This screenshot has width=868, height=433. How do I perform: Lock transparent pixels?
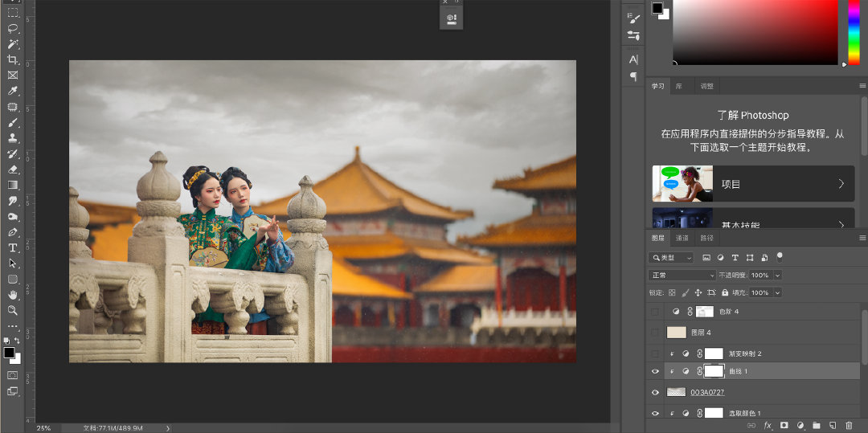(672, 292)
